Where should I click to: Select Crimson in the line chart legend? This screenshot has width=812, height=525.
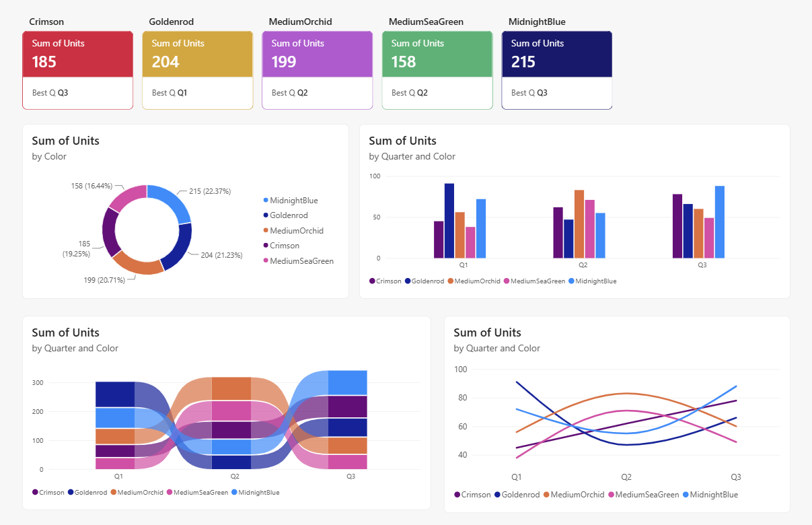(x=473, y=495)
